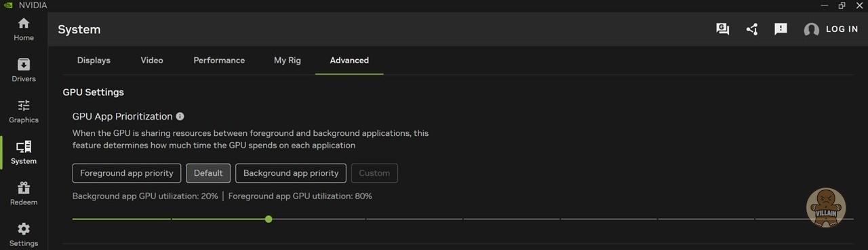
Task: Open Settings from the sidebar
Action: coord(24,234)
